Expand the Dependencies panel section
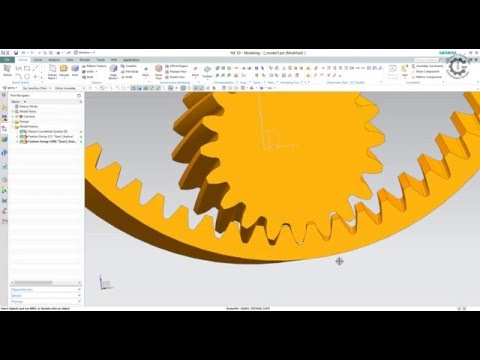 click(45, 290)
